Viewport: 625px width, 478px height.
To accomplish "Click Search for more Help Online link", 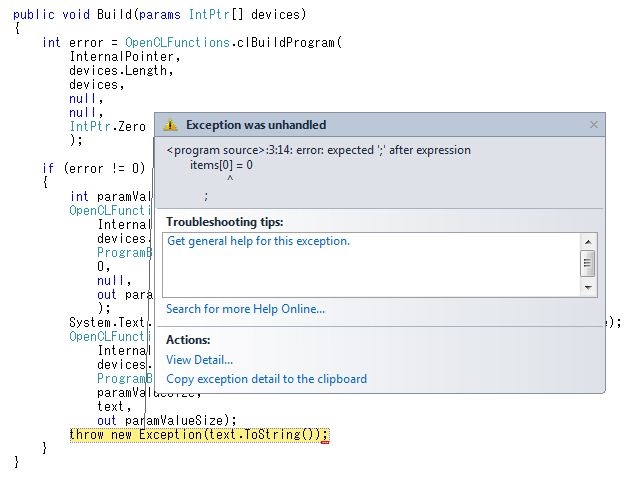I will 245,309.
